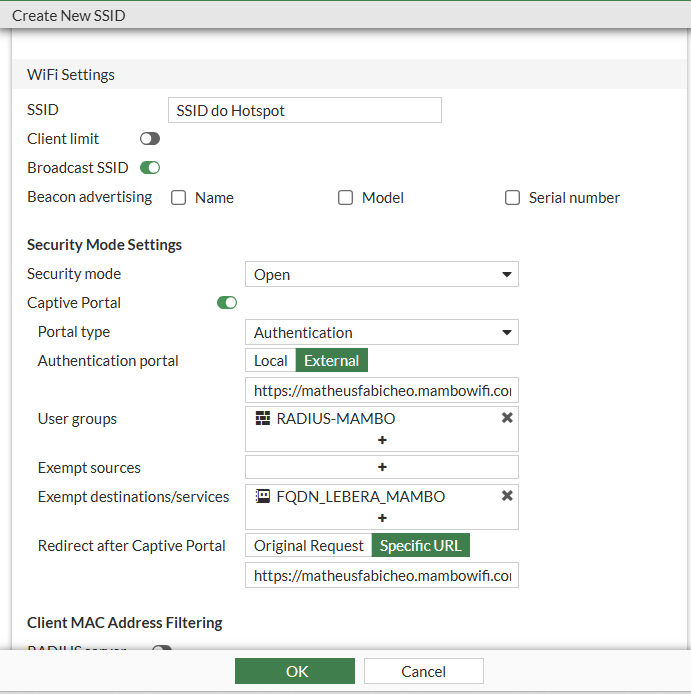Screen dimensions: 691x694
Task: Disable the Captive Portal switch
Action: [227, 302]
